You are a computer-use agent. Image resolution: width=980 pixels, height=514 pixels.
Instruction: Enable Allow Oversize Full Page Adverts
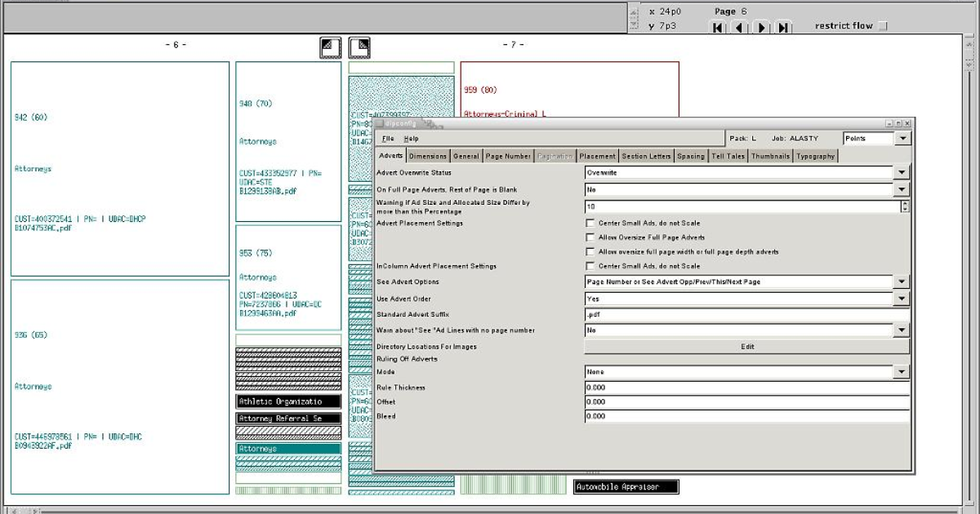click(590, 237)
